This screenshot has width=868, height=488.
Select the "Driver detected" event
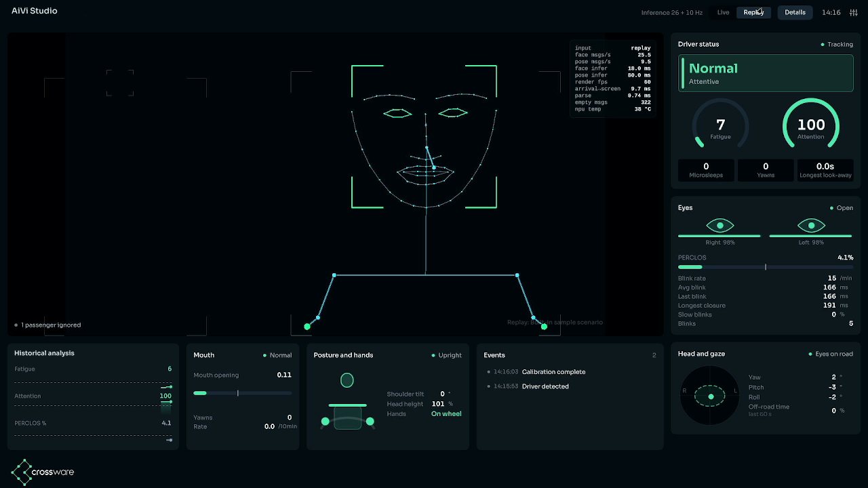point(528,386)
